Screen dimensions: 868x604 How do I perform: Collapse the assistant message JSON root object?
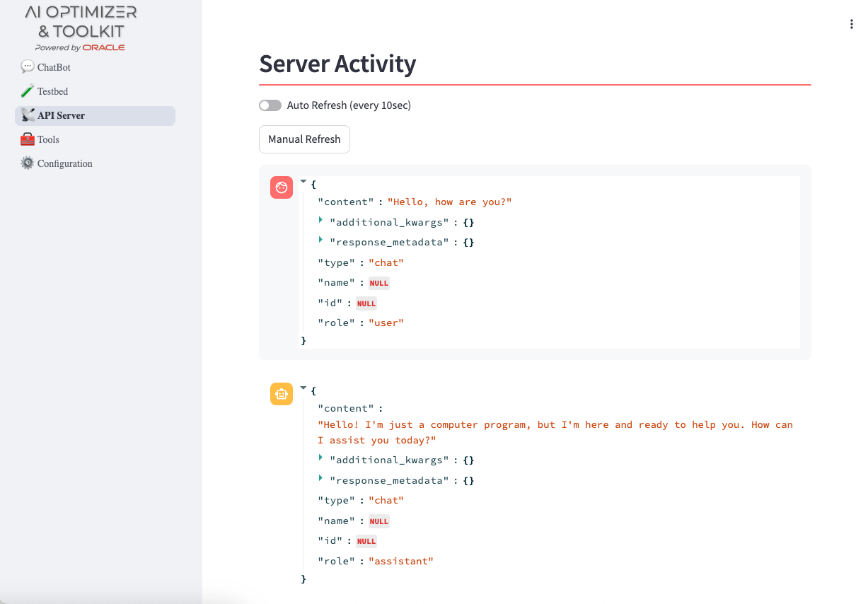tap(303, 388)
